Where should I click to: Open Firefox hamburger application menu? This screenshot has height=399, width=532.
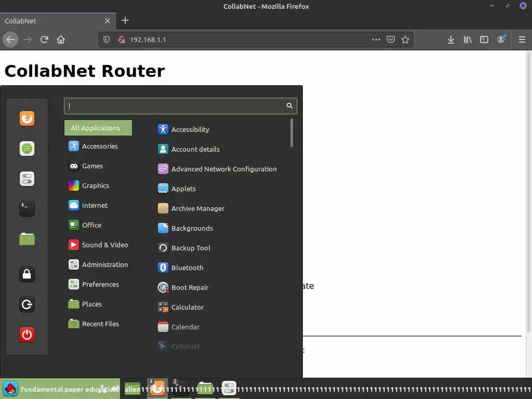pyautogui.click(x=522, y=39)
